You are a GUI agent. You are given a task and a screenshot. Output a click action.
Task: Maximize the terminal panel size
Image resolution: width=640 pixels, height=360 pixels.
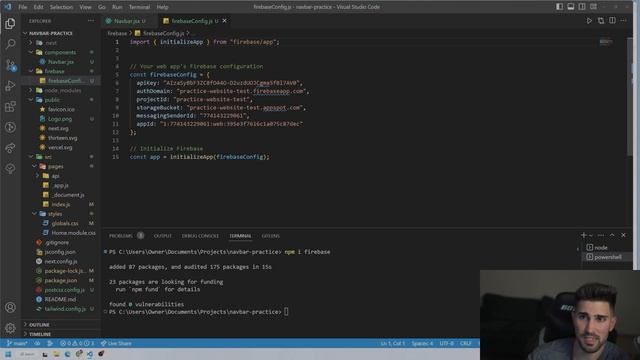pyautogui.click(x=612, y=235)
